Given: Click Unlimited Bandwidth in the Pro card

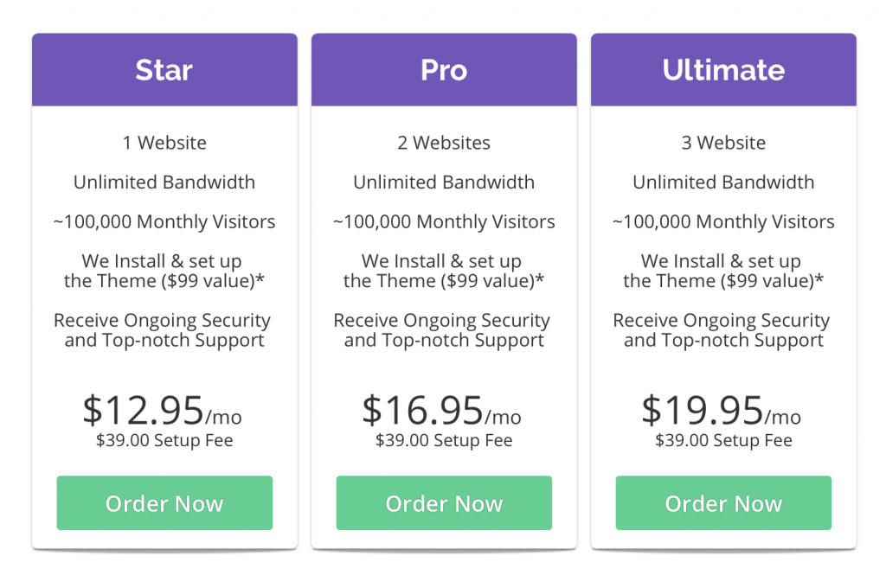Looking at the screenshot, I should pyautogui.click(x=444, y=182).
